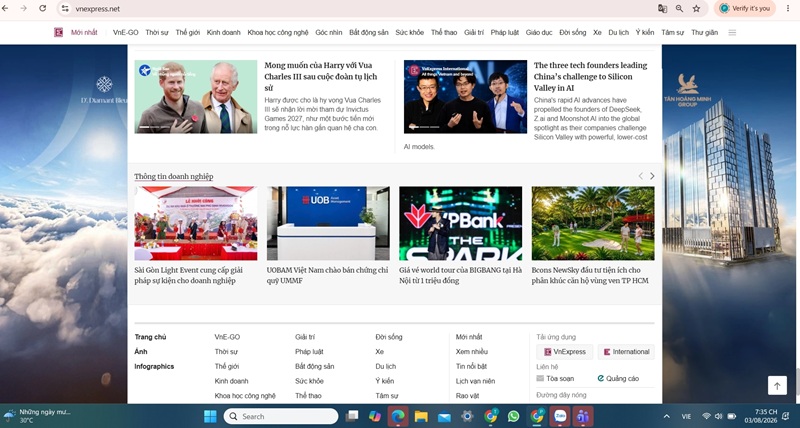800x428 pixels.
Task: Show previous Thông tin doanh nghiệp items
Action: coord(641,176)
